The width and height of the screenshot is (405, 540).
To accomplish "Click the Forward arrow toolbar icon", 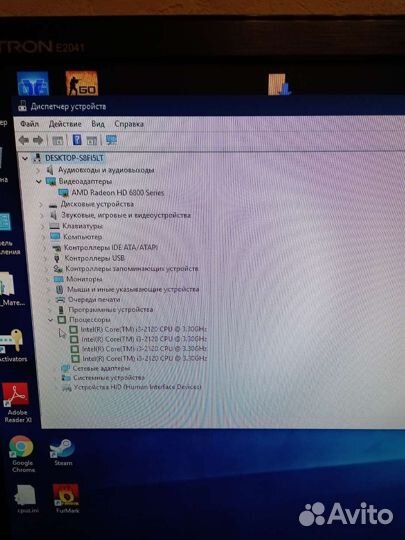I will pyautogui.click(x=38, y=140).
